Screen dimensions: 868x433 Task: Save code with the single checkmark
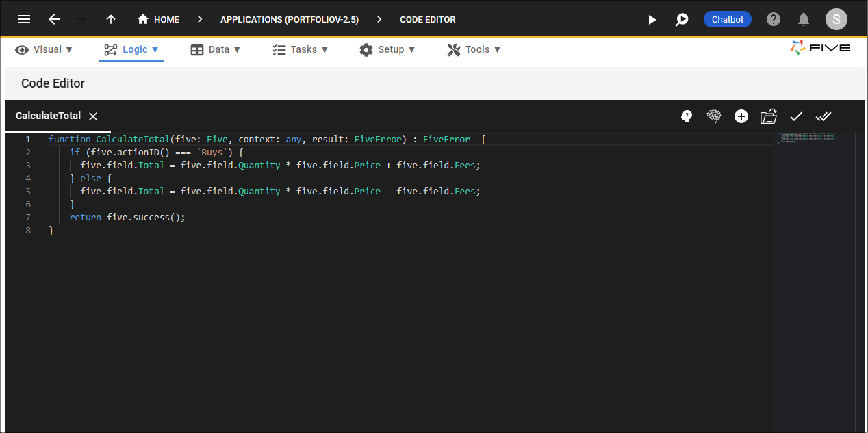(x=796, y=116)
